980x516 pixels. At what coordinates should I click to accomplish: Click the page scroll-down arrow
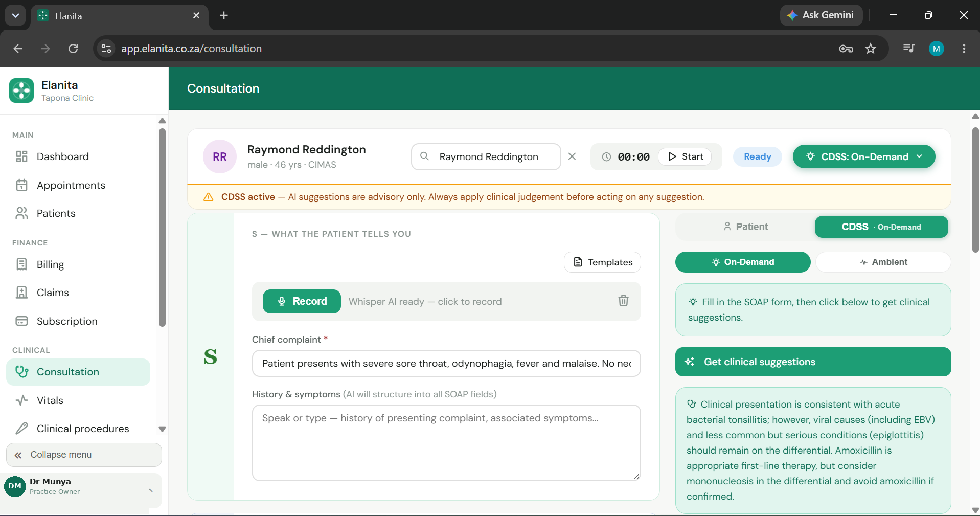975,510
